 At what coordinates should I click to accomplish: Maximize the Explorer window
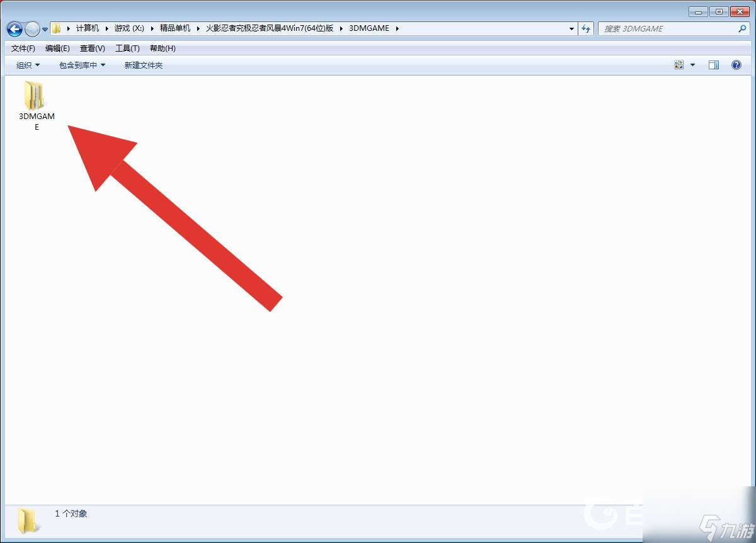tap(718, 11)
